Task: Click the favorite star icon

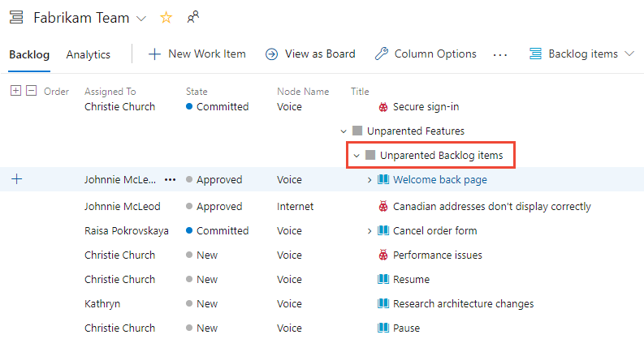Action: tap(166, 17)
